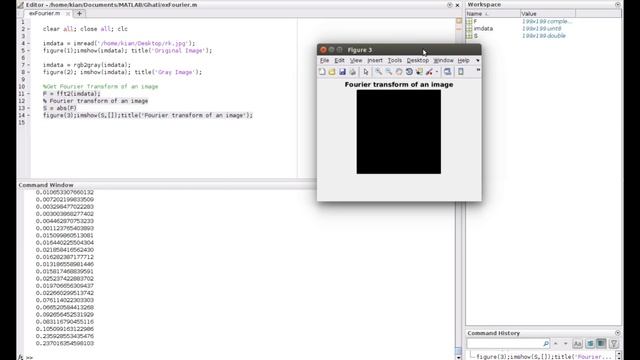640x360 pixels.
Task: Open the View menu in Figure 3
Action: click(x=356, y=60)
